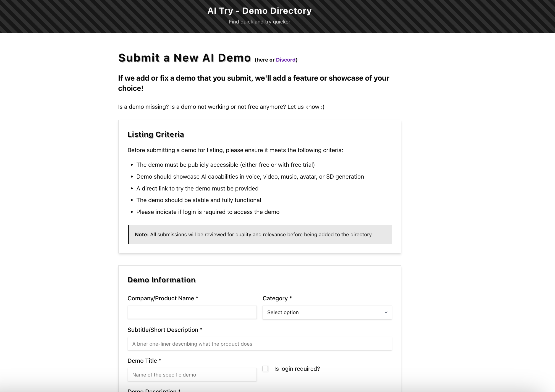Click the Listing Criteria heading
555x392 pixels.
pyautogui.click(x=156, y=134)
